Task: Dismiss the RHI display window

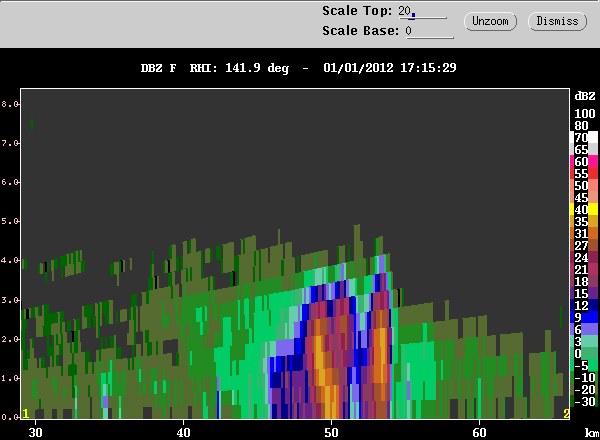Action: pyautogui.click(x=557, y=21)
